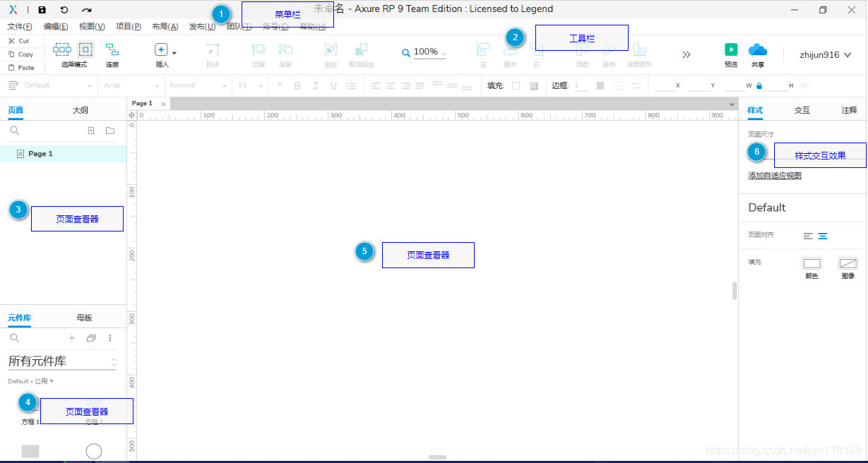
Task: Click the green 预览 preview button
Action: [731, 49]
